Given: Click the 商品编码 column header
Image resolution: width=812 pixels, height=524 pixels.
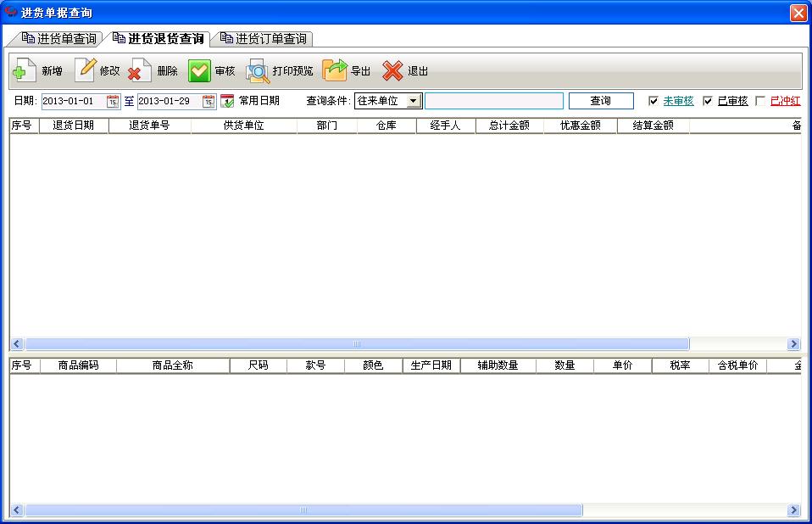Looking at the screenshot, I should tap(78, 365).
